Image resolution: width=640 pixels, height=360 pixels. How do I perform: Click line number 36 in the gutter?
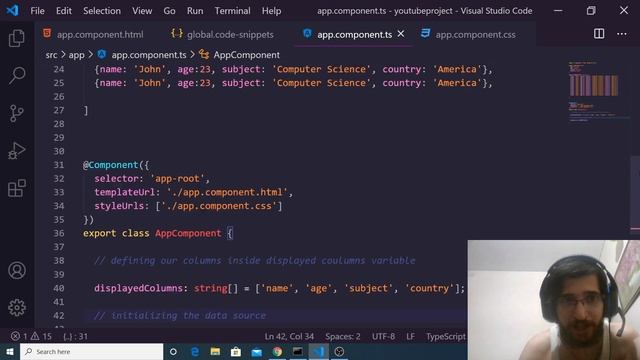pyautogui.click(x=59, y=233)
